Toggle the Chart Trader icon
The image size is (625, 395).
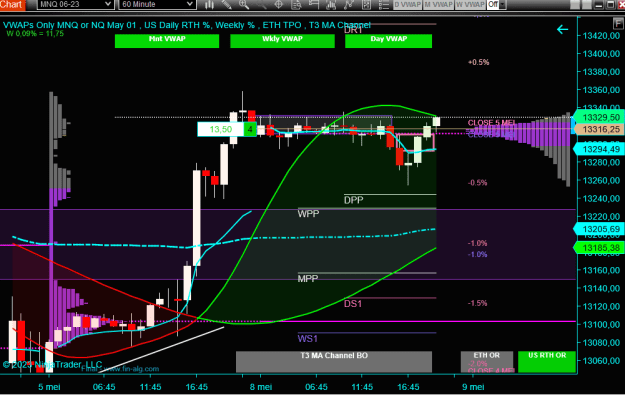pyautogui.click(x=314, y=5)
